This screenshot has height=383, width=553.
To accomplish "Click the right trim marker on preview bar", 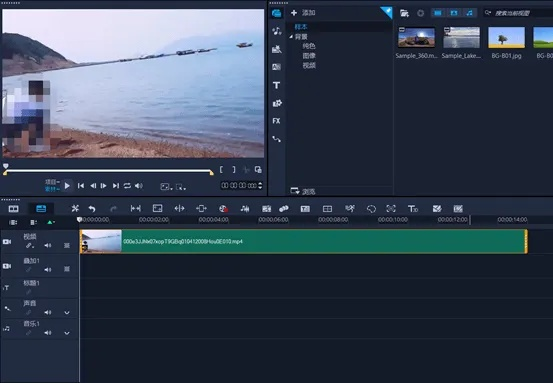I will (211, 172).
